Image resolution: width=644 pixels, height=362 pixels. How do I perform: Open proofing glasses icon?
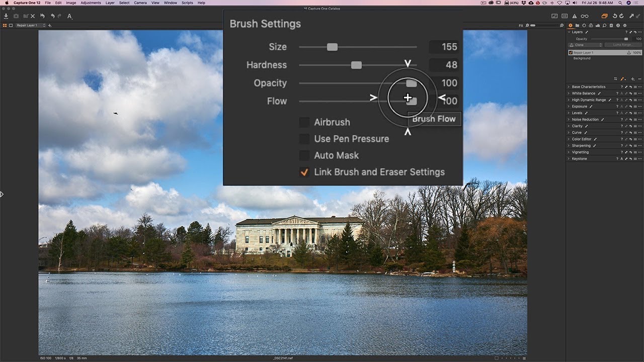(x=585, y=16)
